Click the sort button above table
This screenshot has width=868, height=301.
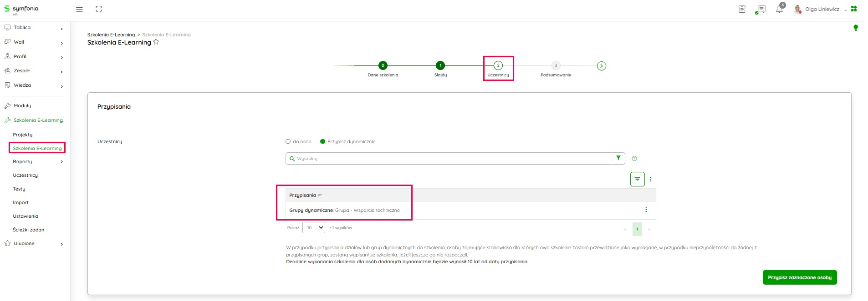[x=637, y=179]
